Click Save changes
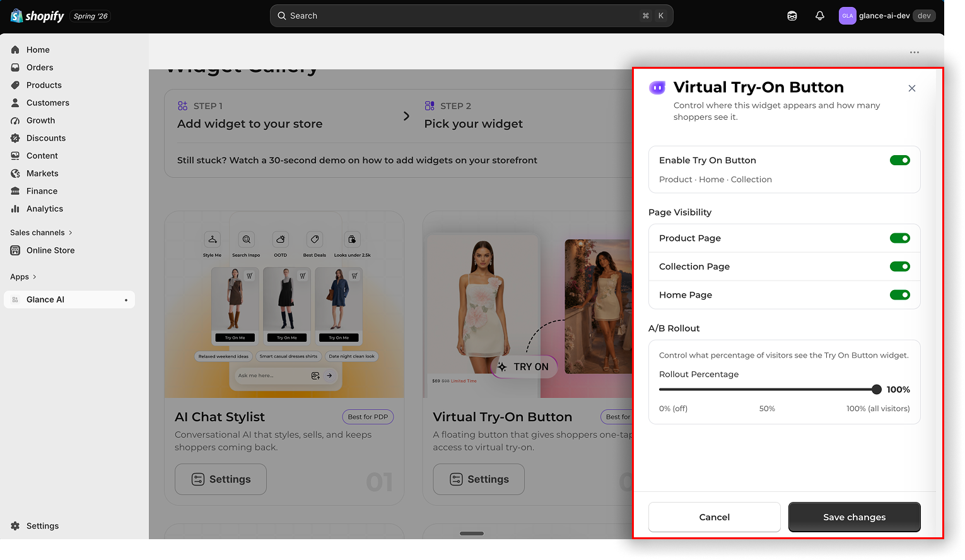 click(855, 517)
